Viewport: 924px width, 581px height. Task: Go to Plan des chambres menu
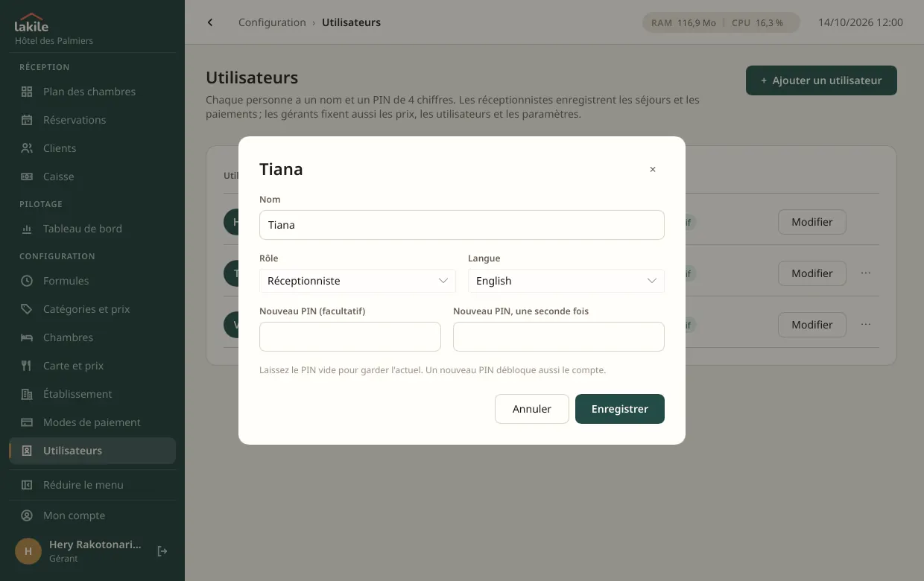coord(92,92)
